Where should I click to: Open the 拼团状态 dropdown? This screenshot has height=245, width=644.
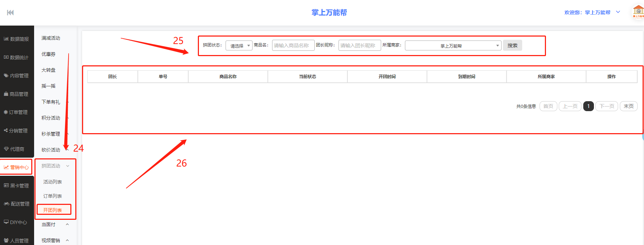[239, 46]
